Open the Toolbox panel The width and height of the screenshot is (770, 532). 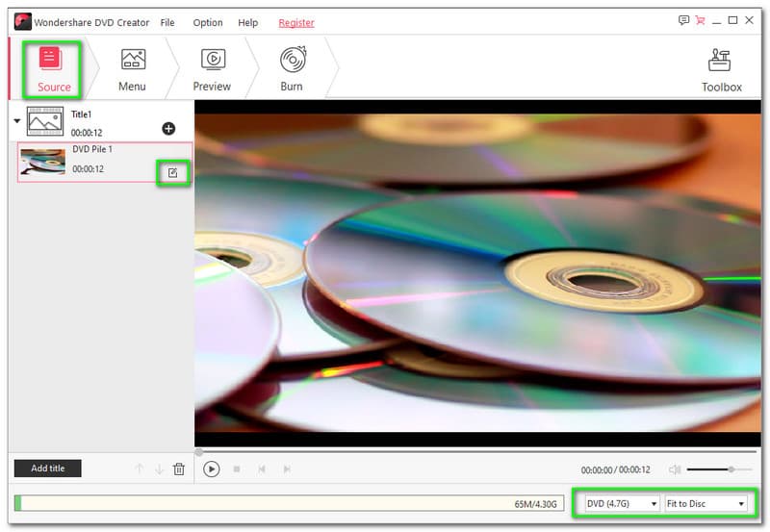tap(721, 69)
